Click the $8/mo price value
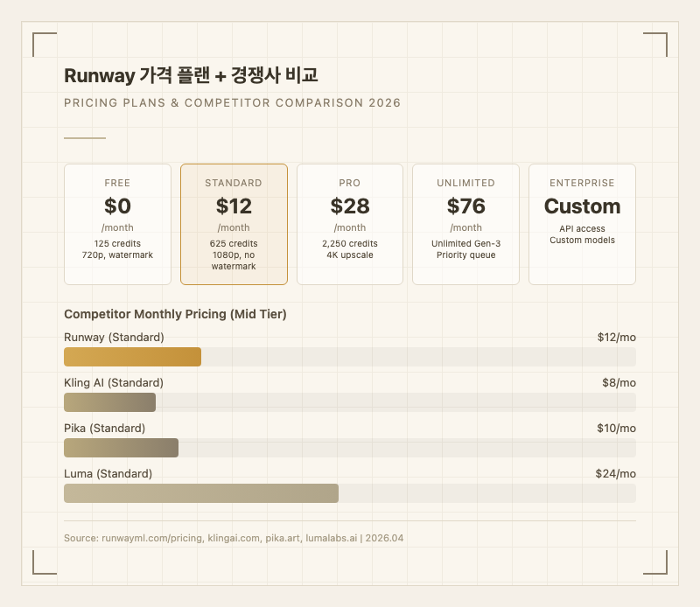700x607 pixels. (619, 383)
